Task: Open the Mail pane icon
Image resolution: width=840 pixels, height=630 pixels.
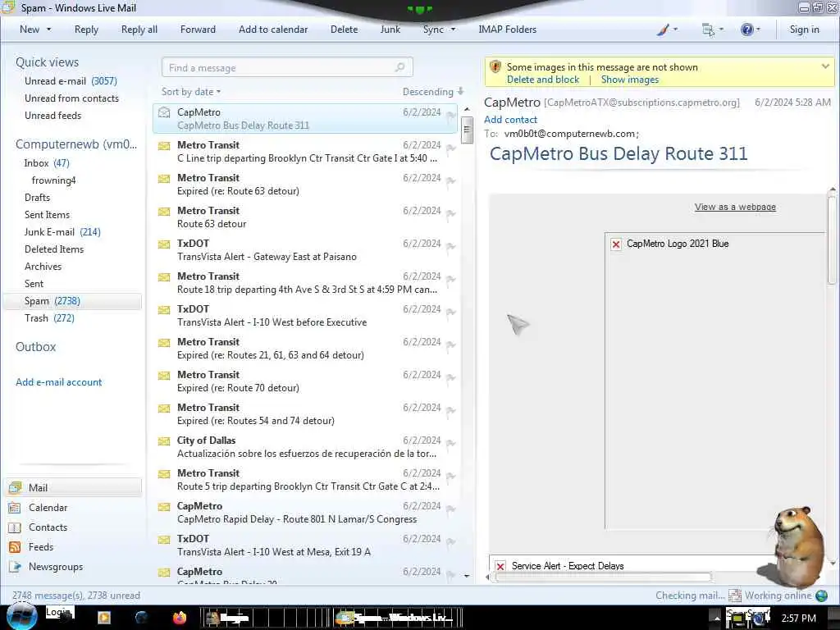Action: (15, 487)
